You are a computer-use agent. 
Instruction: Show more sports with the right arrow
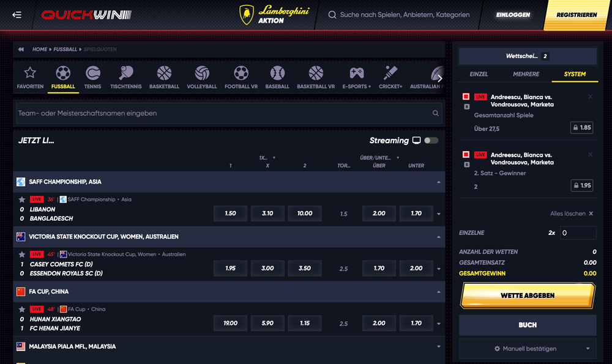tap(440, 78)
